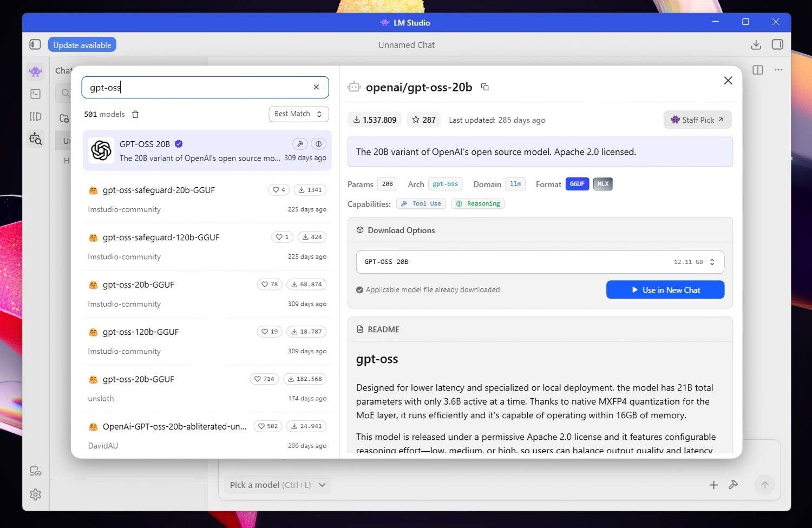The image size is (812, 528).
Task: Open the downloads icon in top bar
Action: [756, 44]
